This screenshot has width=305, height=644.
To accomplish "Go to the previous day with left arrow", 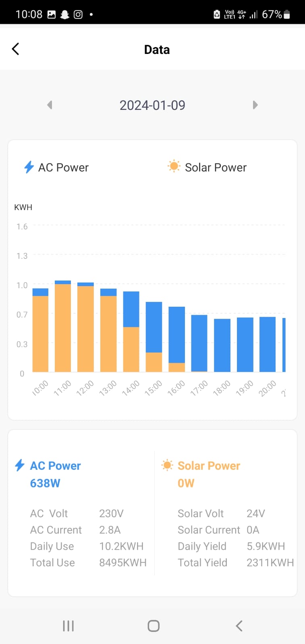I will pos(50,105).
